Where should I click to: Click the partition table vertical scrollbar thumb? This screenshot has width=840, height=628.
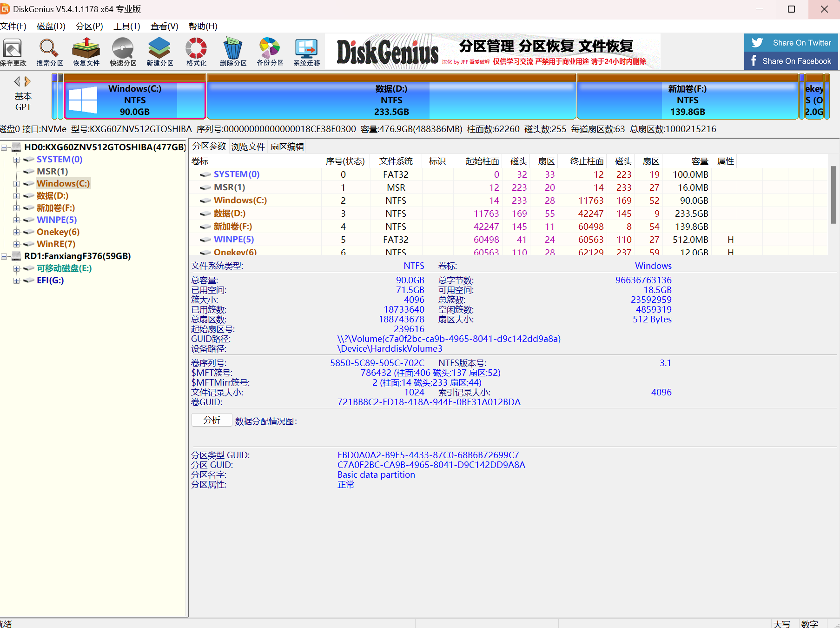tap(833, 194)
